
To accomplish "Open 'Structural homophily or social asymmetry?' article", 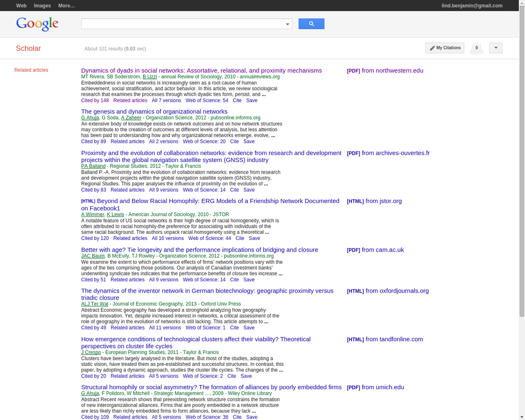I will tap(211, 387).
